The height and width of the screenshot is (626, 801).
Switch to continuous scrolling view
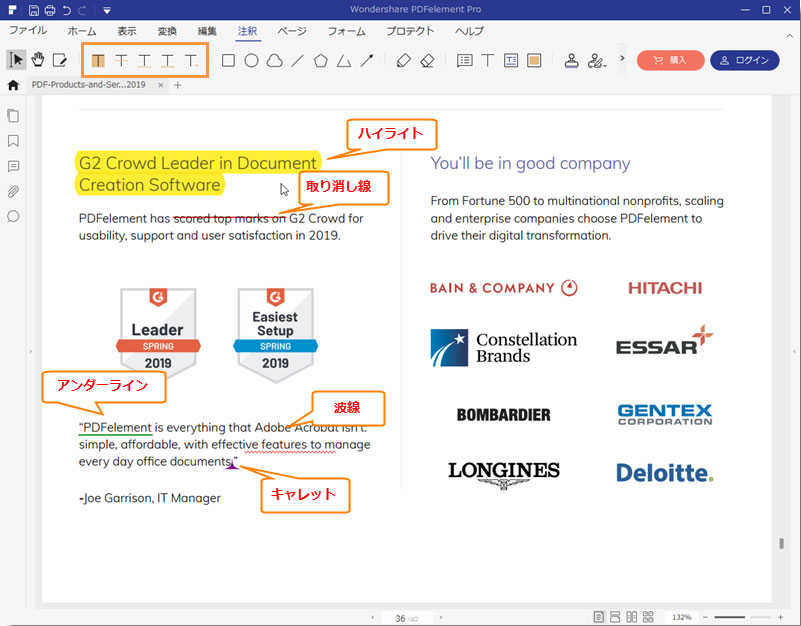point(615,617)
